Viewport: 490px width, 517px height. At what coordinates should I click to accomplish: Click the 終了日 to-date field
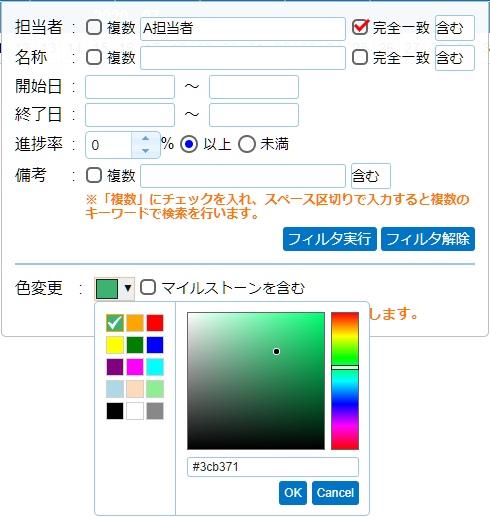click(x=254, y=115)
